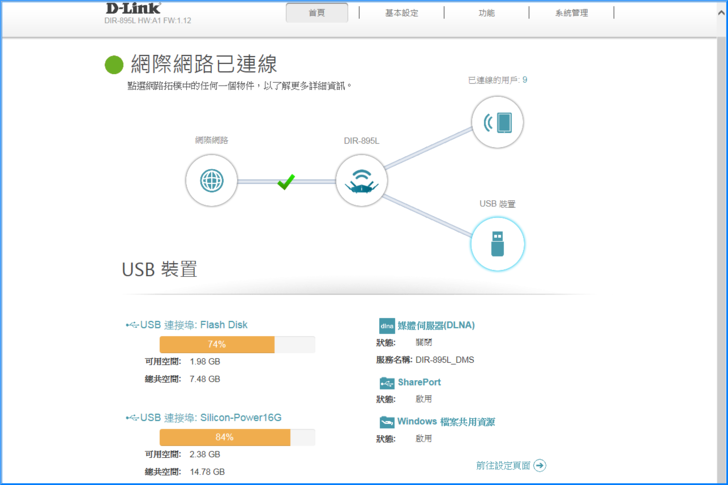Image resolution: width=728 pixels, height=485 pixels.
Task: Go to settings via 前往設定頁面 link
Action: 503,465
